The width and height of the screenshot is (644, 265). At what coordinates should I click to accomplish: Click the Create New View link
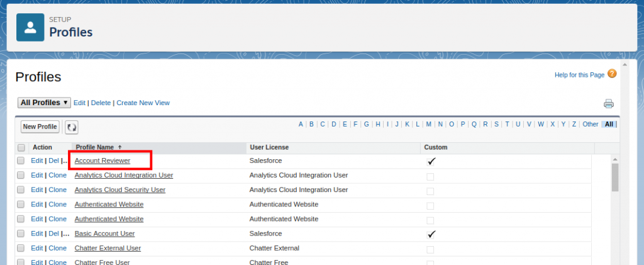(143, 103)
